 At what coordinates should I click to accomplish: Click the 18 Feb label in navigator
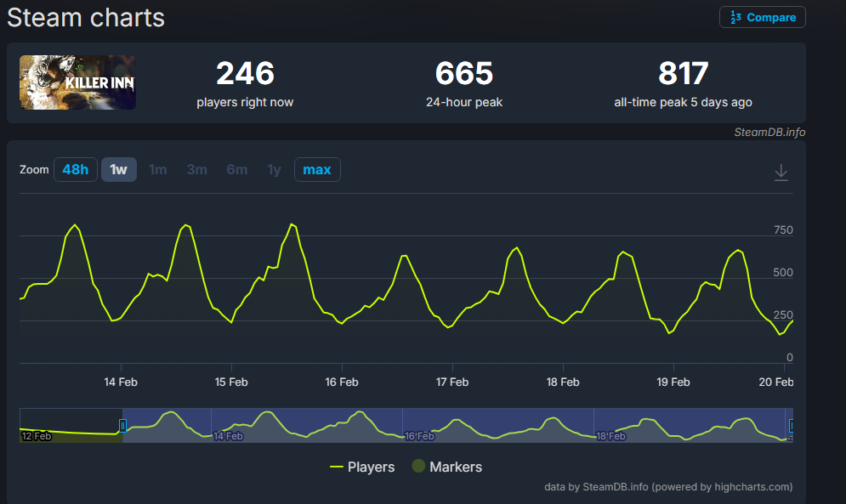(610, 436)
